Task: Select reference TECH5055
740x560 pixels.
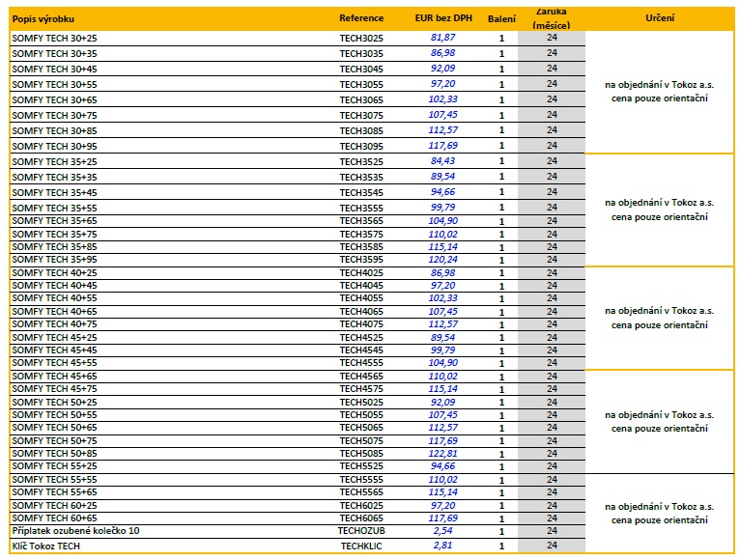Action: (x=361, y=415)
